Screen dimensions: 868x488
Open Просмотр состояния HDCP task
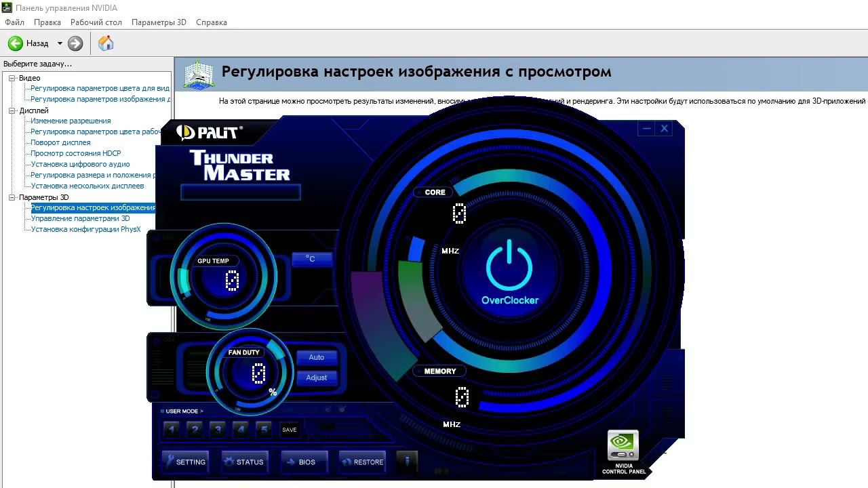coord(76,153)
